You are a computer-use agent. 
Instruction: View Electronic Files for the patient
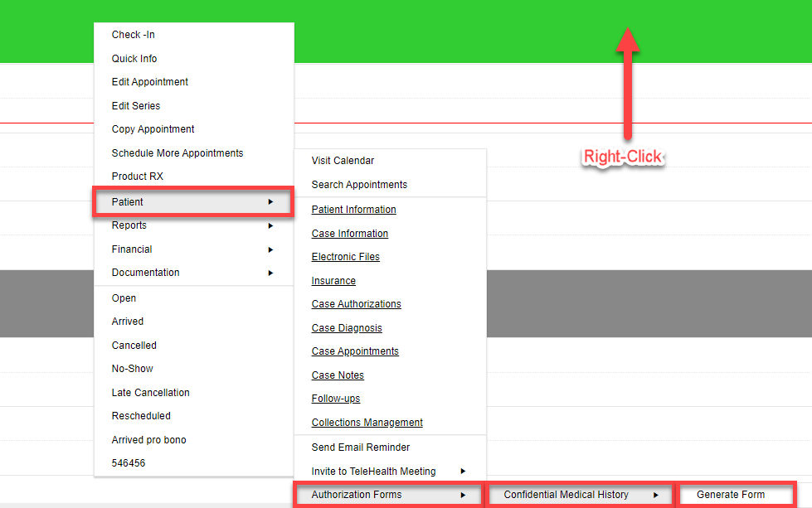tap(345, 256)
